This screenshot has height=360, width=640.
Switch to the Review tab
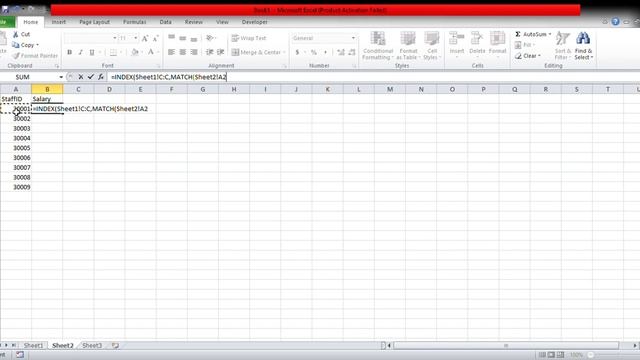pyautogui.click(x=193, y=22)
